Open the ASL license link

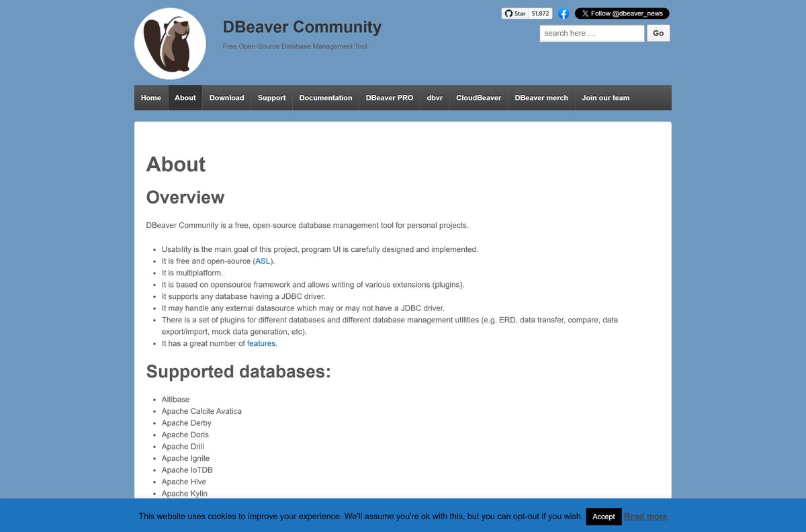pyautogui.click(x=263, y=261)
